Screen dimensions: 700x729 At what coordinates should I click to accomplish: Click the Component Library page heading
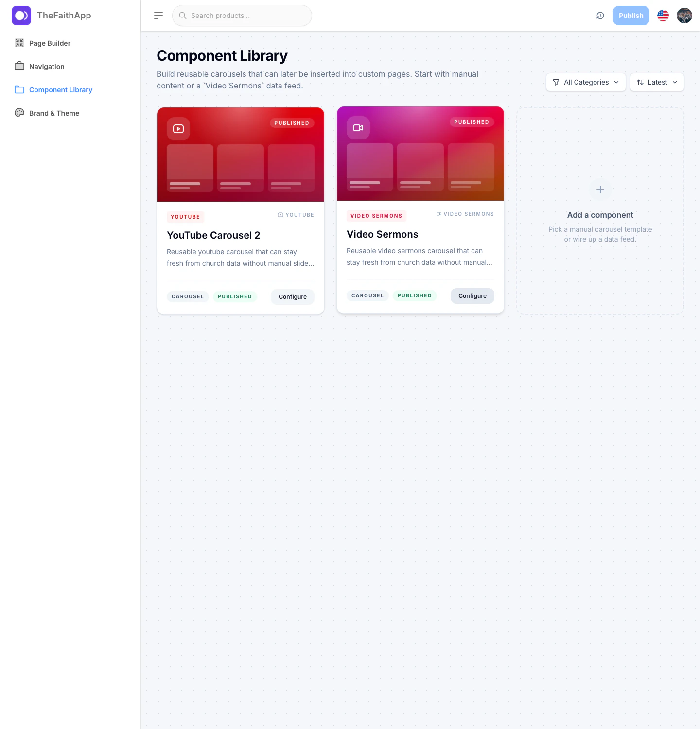coord(222,56)
